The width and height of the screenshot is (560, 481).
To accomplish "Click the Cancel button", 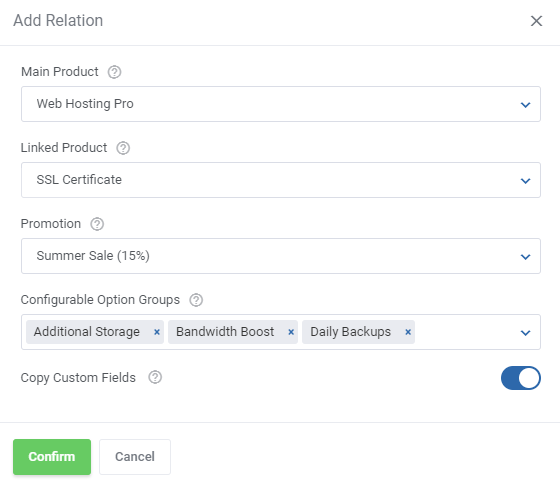I will click(x=135, y=457).
